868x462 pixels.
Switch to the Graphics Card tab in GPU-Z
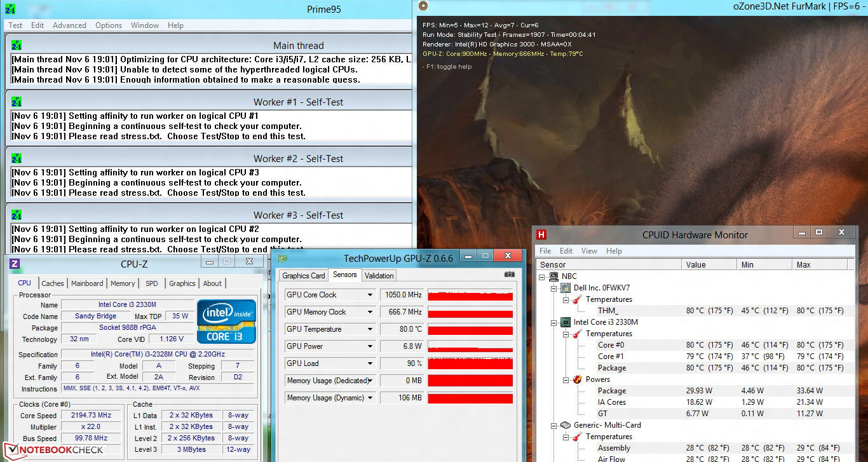click(x=304, y=276)
